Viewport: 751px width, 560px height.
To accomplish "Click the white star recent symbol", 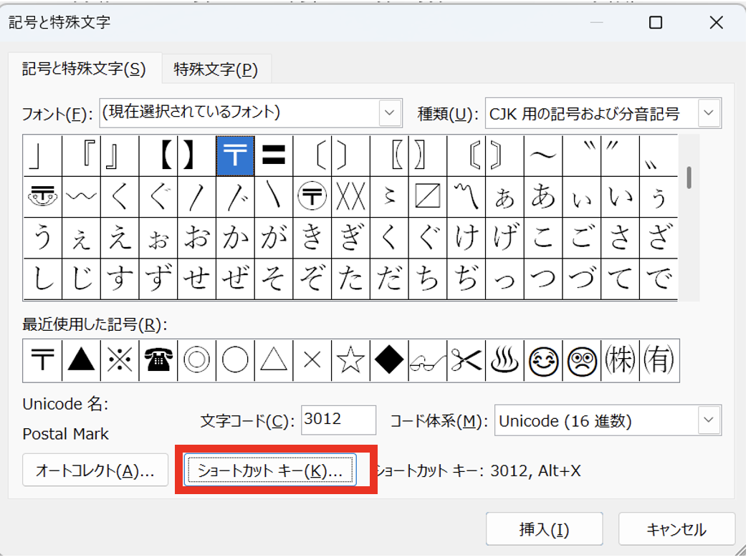I will point(350,360).
